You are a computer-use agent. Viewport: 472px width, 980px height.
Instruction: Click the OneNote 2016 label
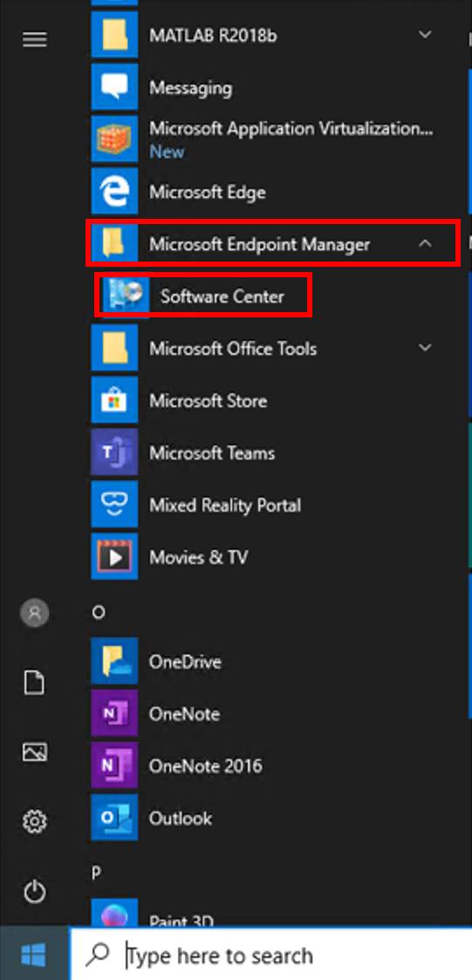pos(205,766)
